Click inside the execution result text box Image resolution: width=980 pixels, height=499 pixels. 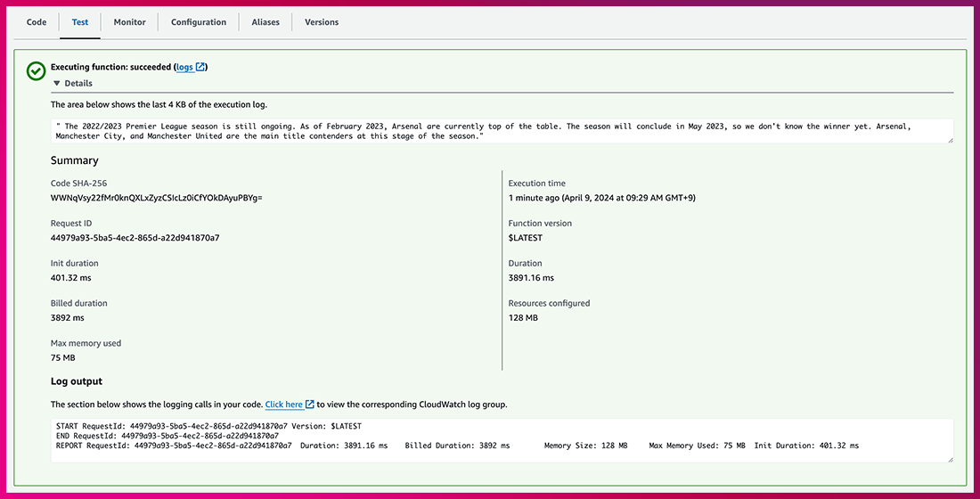499,131
